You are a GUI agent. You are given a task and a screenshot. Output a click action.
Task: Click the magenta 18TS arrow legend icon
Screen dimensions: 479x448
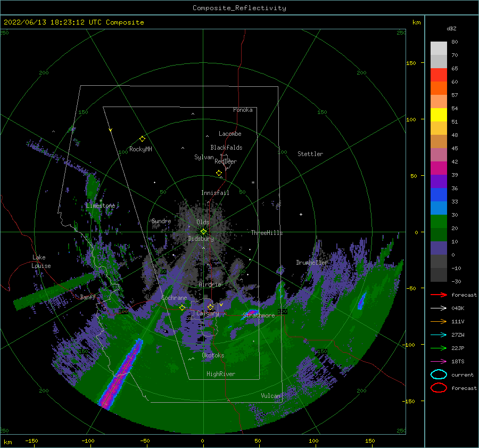tap(439, 362)
